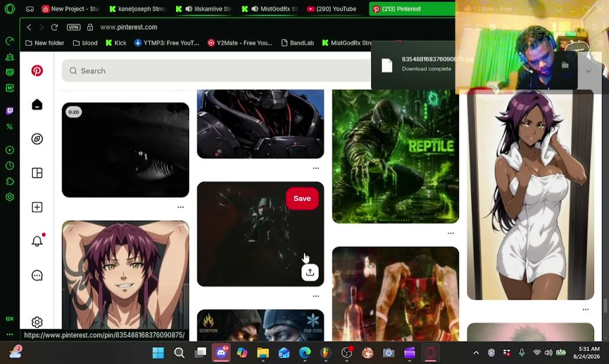Open Opera sidebar history clock icon
The height and width of the screenshot is (364, 609).
tap(10, 166)
